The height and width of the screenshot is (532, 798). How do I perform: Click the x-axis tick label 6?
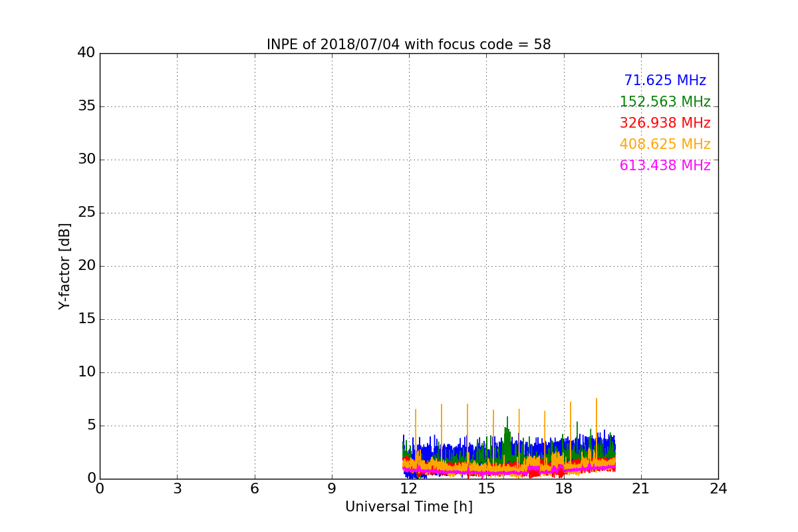pos(255,489)
